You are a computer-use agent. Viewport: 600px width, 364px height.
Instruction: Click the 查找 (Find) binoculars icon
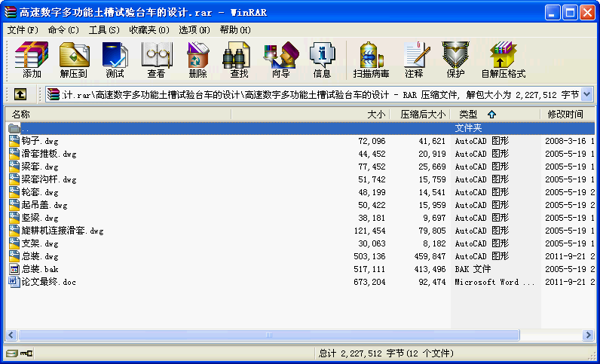pos(237,55)
